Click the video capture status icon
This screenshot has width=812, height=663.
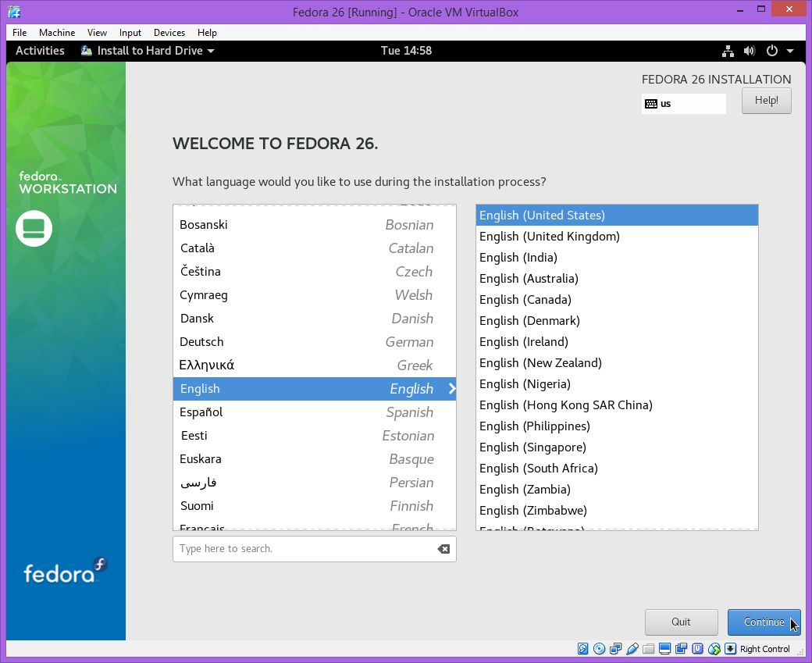point(681,648)
